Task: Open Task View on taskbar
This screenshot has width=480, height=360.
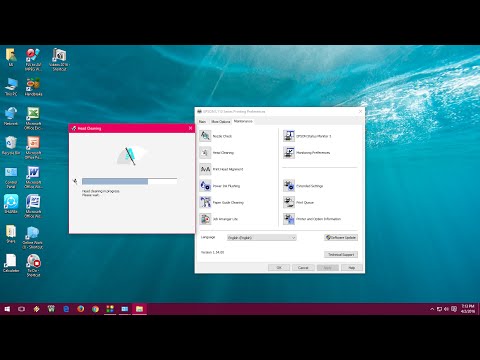Action: (x=22, y=309)
